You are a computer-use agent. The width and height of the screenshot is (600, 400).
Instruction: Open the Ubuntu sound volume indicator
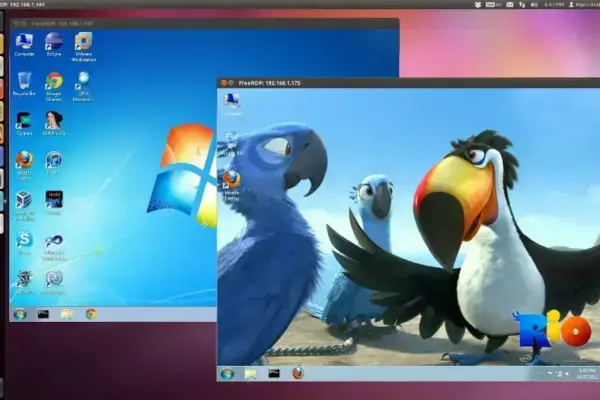[535, 5]
